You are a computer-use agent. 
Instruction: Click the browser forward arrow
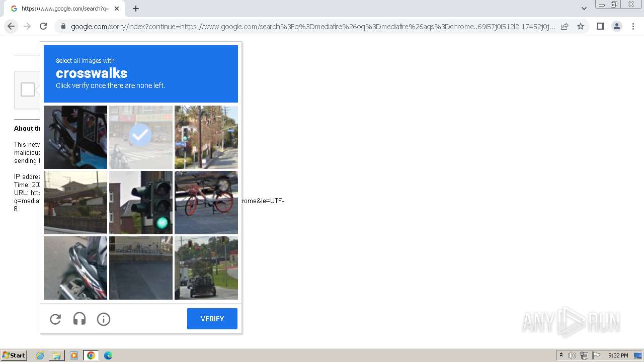(x=27, y=26)
